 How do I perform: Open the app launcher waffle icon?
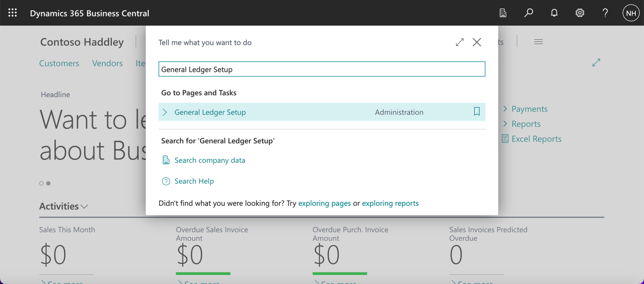pyautogui.click(x=13, y=13)
